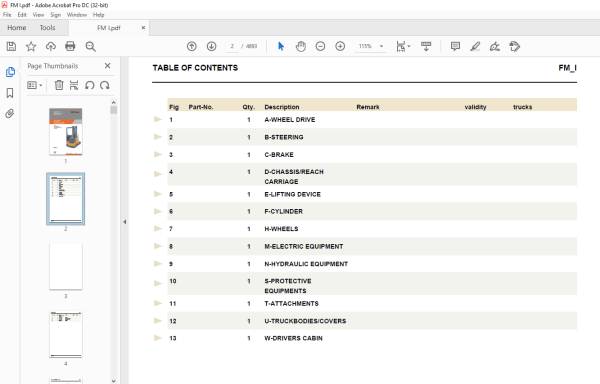Open the 115% zoom level dropdown
This screenshot has width=600, height=384.
pyautogui.click(x=370, y=46)
